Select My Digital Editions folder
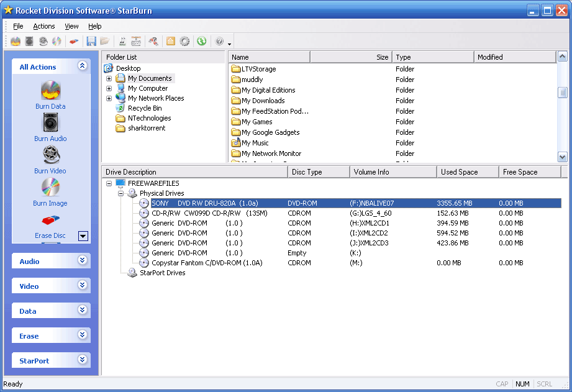Screen dimensions: 572x392 click(x=268, y=90)
